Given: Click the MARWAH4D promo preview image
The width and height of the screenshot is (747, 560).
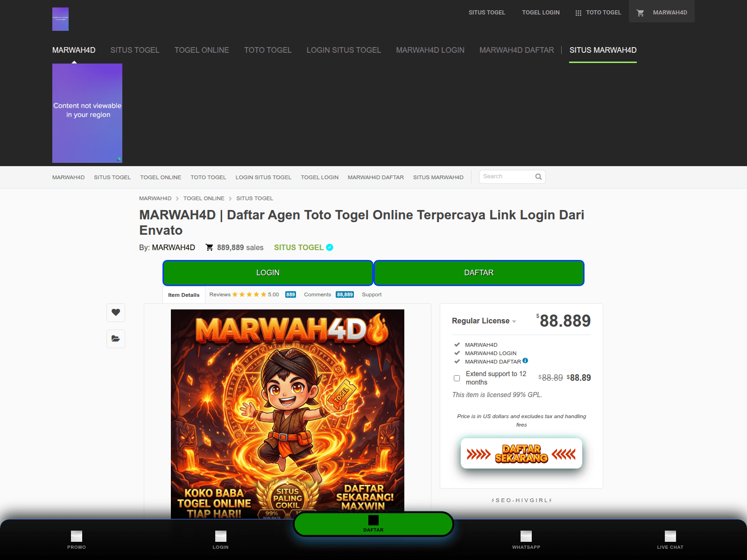Looking at the screenshot, I should point(288,414).
